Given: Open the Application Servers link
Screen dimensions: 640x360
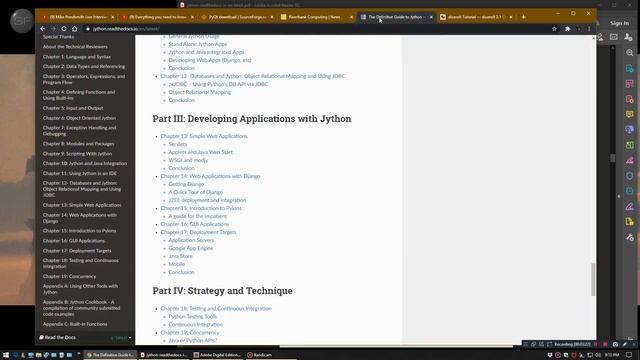Looking at the screenshot, I should point(191,240).
